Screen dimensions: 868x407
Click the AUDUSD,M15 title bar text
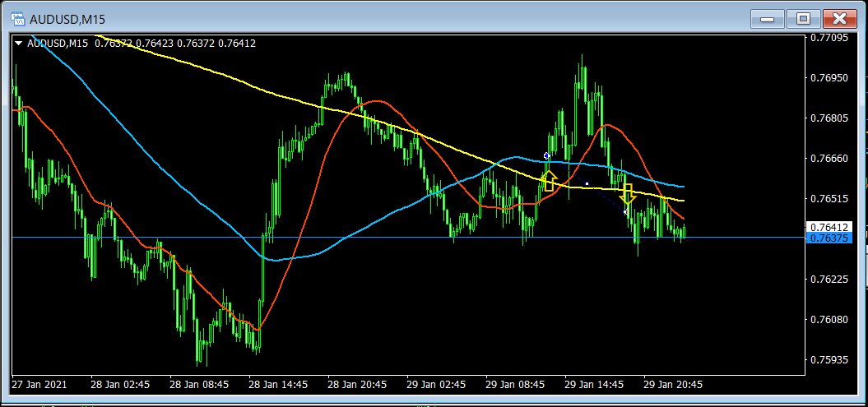[x=67, y=20]
